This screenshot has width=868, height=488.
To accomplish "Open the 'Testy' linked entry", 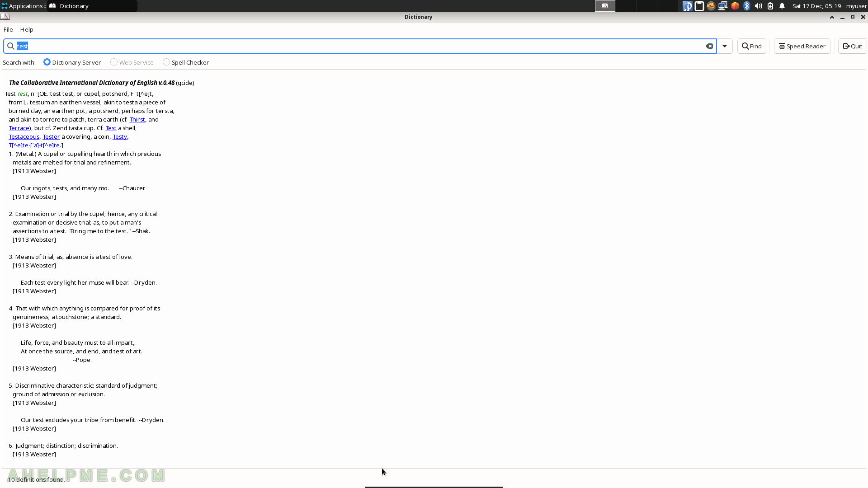I will (120, 137).
